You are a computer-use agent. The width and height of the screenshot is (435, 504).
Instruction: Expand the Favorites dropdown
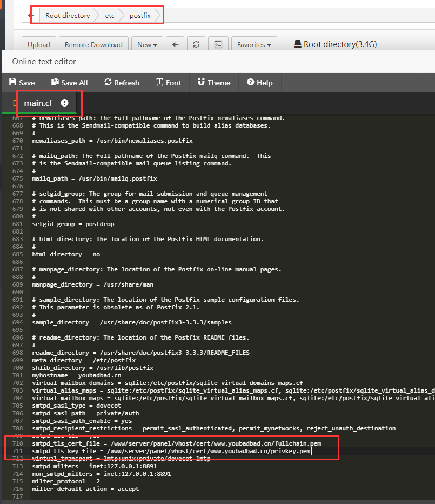254,44
